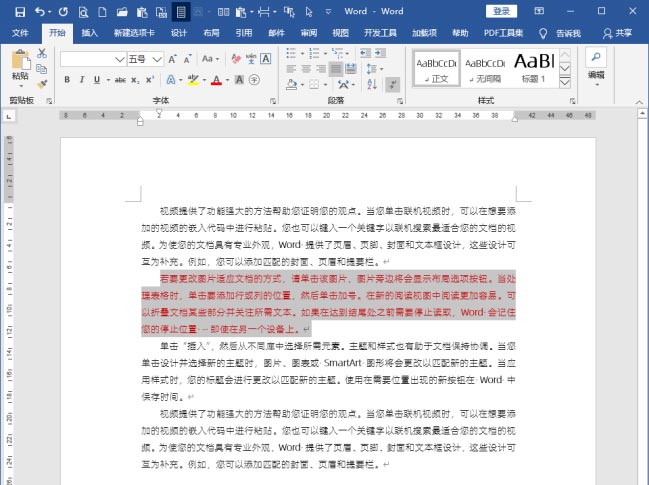Undo the last action
This screenshot has width=649, height=485.
coord(40,12)
